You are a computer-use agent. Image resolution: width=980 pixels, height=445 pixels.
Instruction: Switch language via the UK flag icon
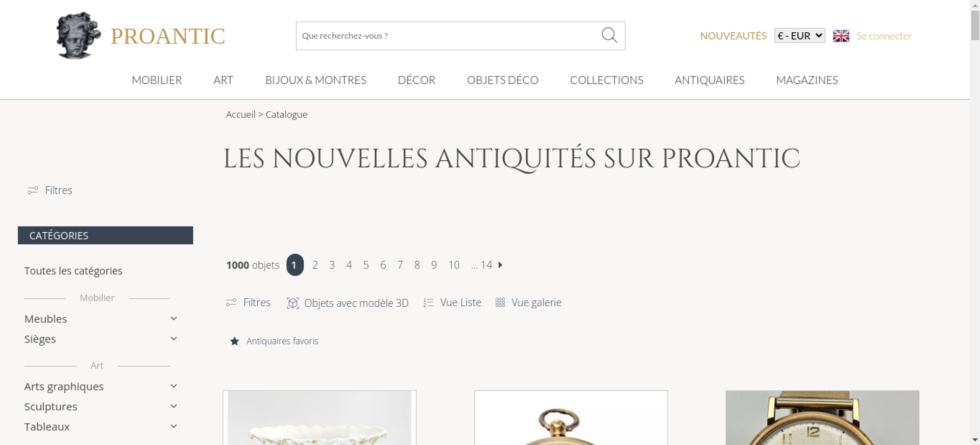point(841,36)
